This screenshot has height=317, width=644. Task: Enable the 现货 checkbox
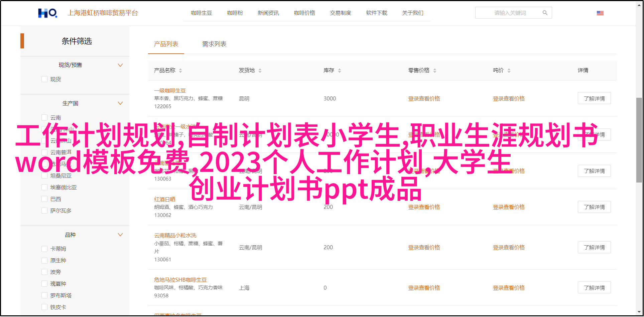[44, 79]
